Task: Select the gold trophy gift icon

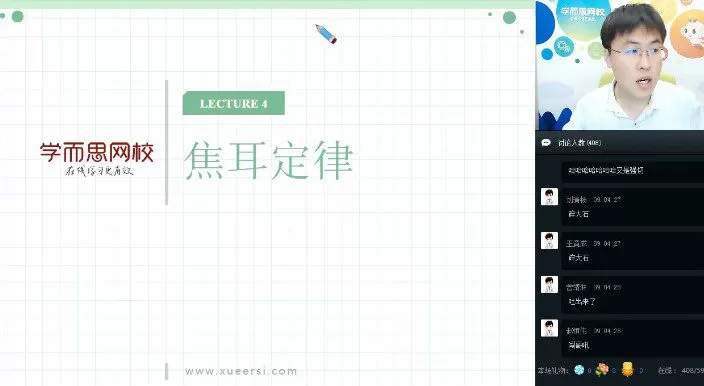Action: pyautogui.click(x=628, y=369)
